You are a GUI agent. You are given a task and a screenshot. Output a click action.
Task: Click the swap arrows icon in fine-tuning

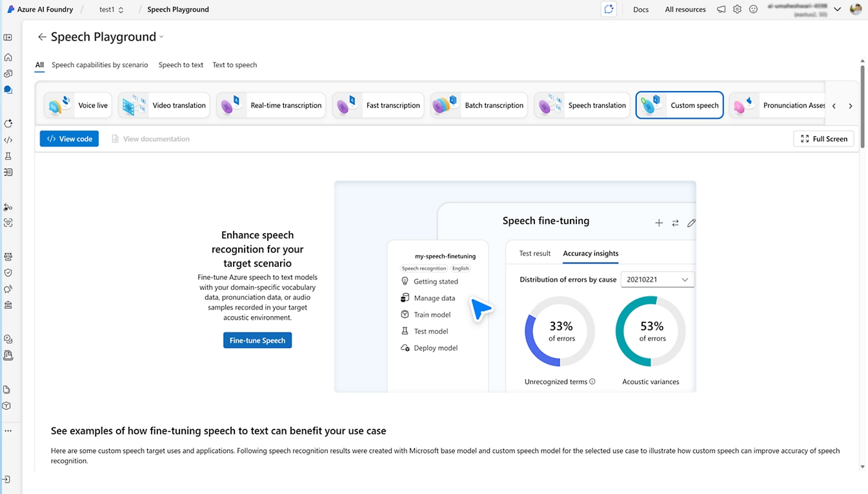[675, 223]
